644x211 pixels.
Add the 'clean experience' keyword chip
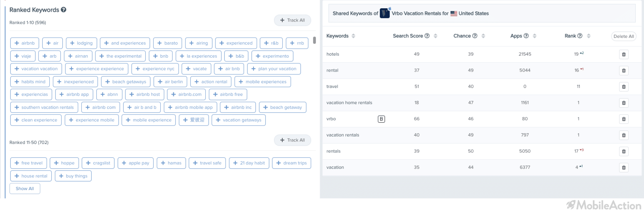tap(36, 120)
